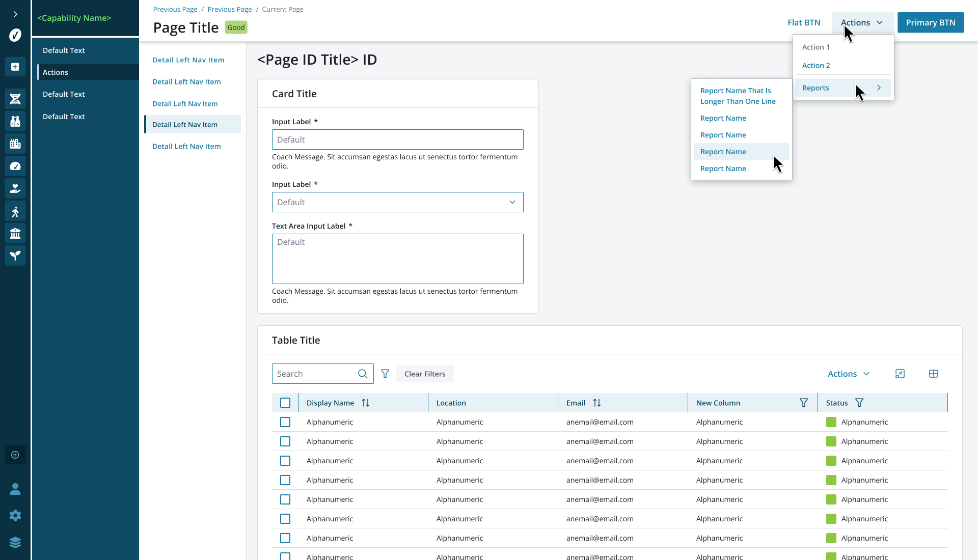Screen dimensions: 978x560
Task: Go to first Previous Page breadcrumb link
Action: point(175,9)
